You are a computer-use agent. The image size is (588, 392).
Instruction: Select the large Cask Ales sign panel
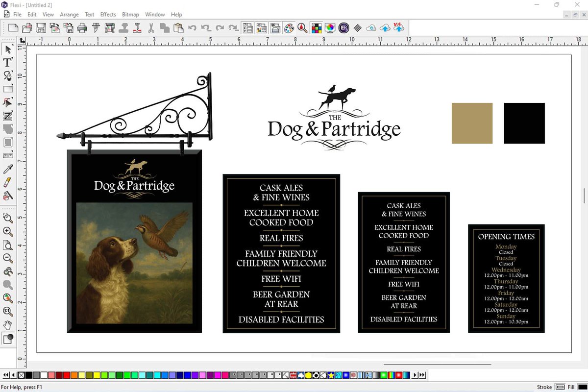pos(281,253)
